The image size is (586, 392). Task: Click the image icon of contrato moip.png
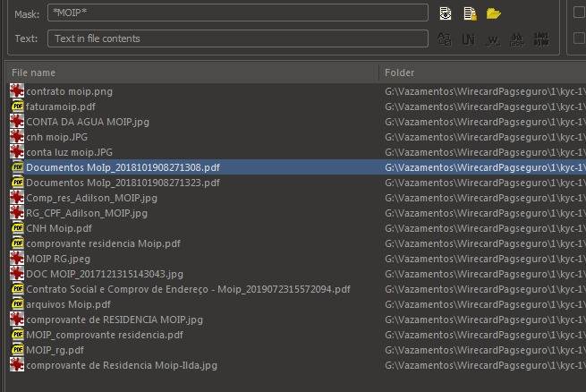click(x=17, y=91)
